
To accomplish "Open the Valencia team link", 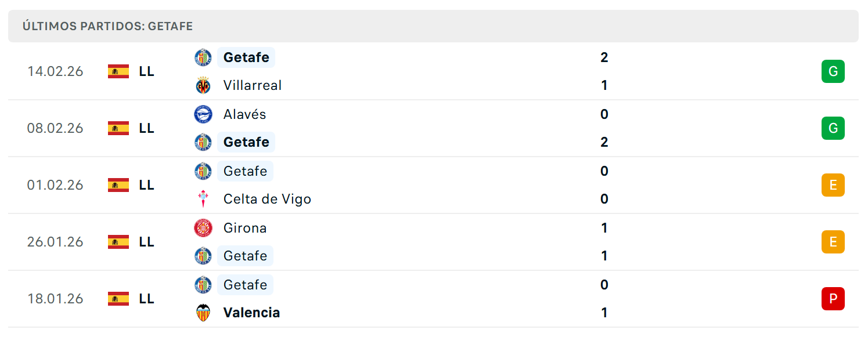I will [x=251, y=313].
